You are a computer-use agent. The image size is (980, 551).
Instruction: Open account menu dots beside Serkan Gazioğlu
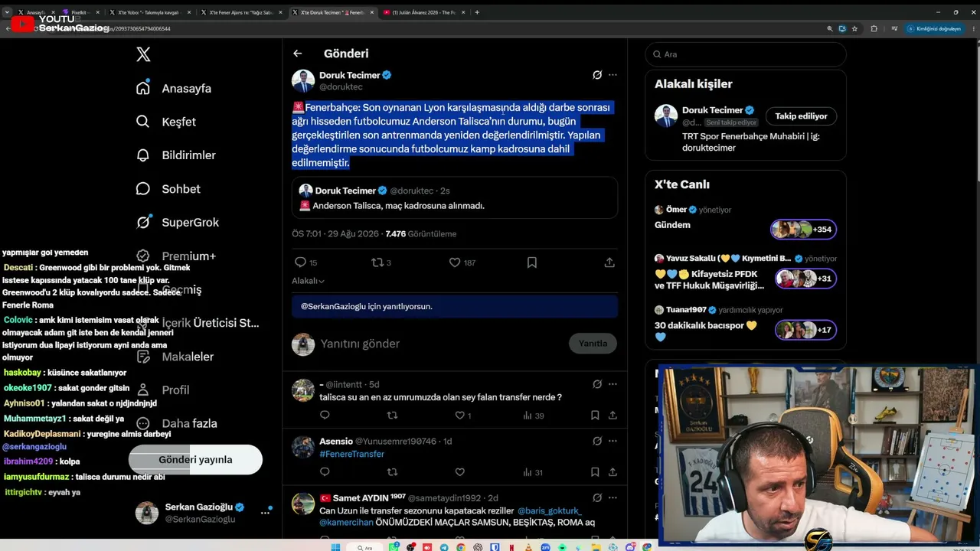click(266, 512)
